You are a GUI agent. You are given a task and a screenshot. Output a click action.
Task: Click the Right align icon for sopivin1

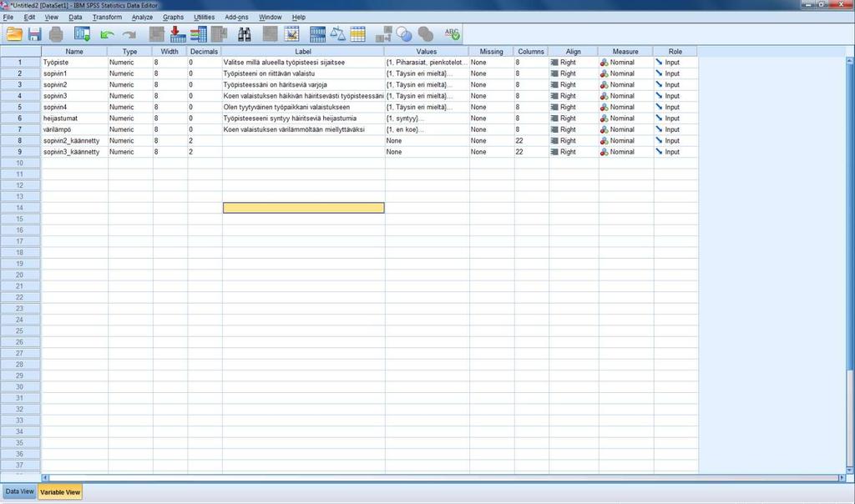tap(554, 73)
